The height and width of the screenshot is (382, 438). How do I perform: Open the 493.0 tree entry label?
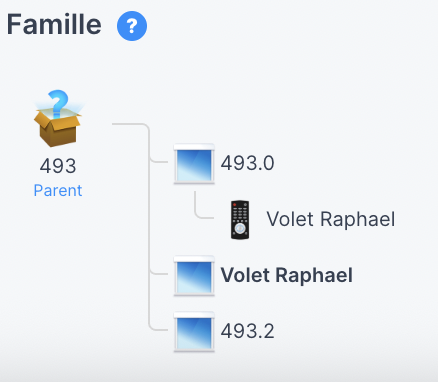click(x=247, y=163)
